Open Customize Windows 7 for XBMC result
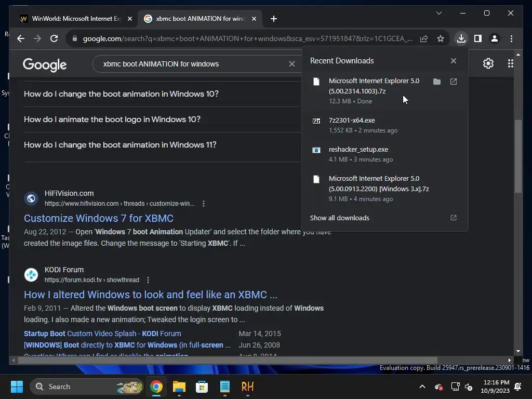The width and height of the screenshot is (532, 399). (x=98, y=218)
